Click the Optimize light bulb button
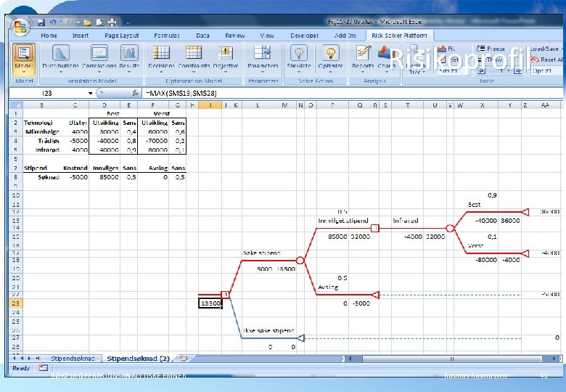This screenshot has width=566, height=392. 330,58
